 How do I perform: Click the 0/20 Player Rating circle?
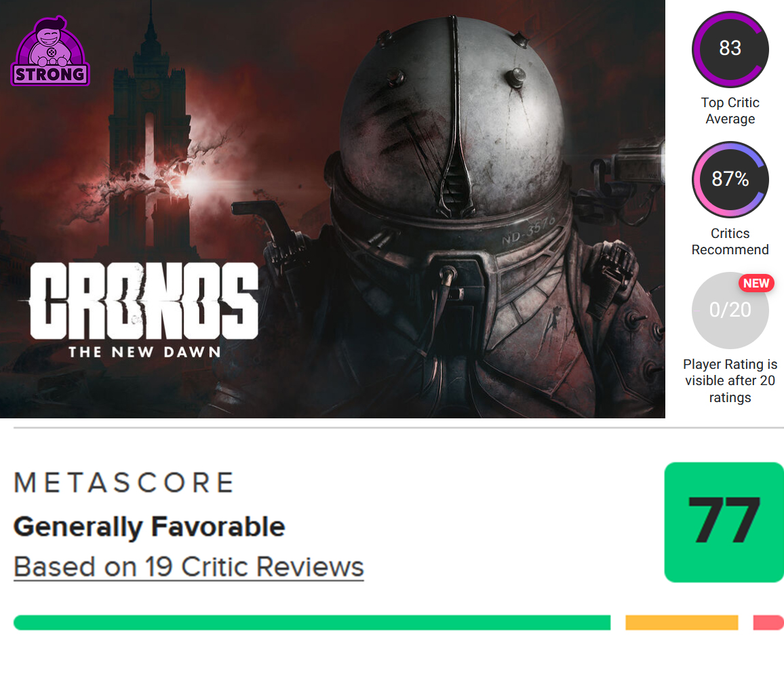click(x=728, y=311)
